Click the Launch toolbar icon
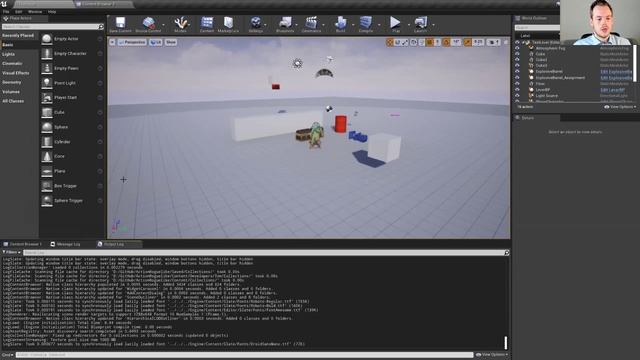 [x=421, y=22]
